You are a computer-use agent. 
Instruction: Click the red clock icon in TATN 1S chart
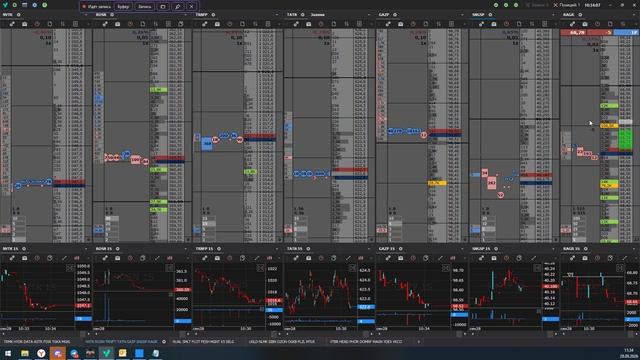[321, 258]
